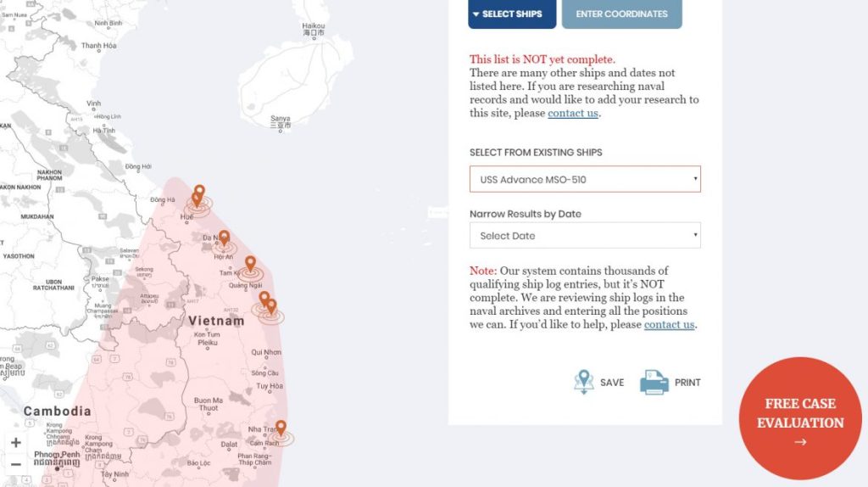Follow the contact us link in Note

click(669, 325)
